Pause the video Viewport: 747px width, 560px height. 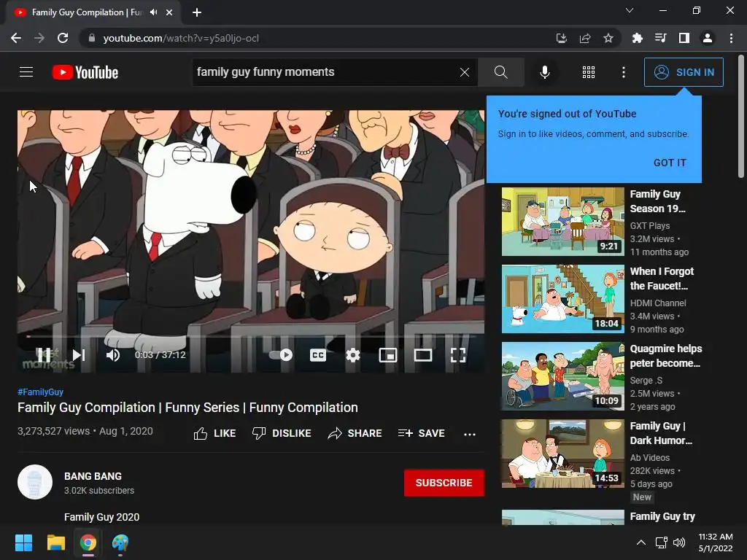44,355
